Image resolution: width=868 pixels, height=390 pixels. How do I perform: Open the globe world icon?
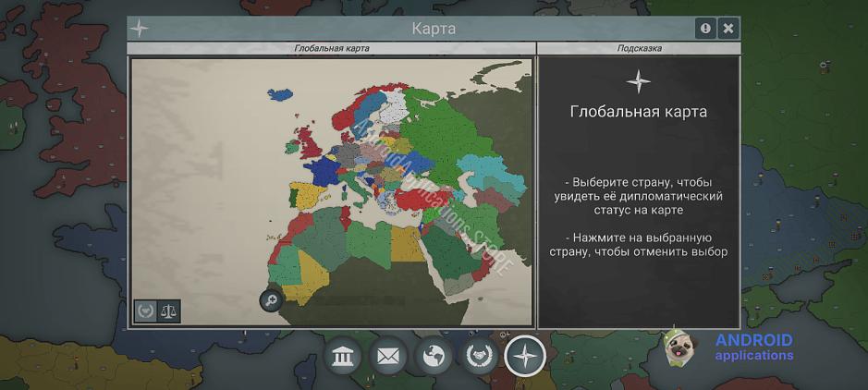coord(434,356)
